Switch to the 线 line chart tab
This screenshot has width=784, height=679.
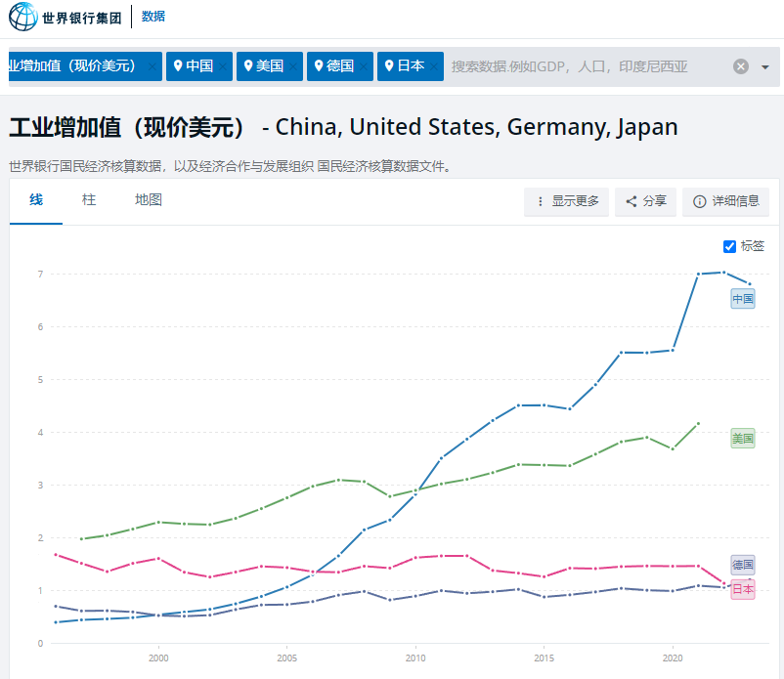36,200
